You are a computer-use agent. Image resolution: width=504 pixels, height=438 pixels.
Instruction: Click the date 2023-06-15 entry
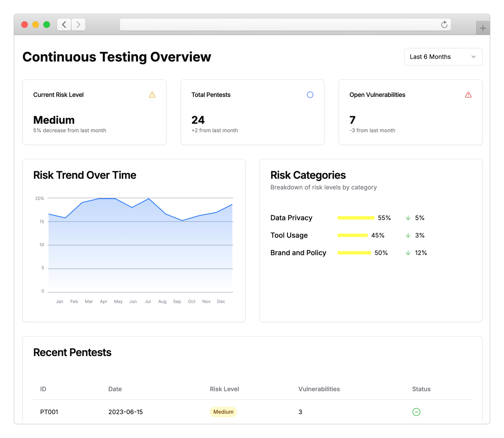(125, 412)
